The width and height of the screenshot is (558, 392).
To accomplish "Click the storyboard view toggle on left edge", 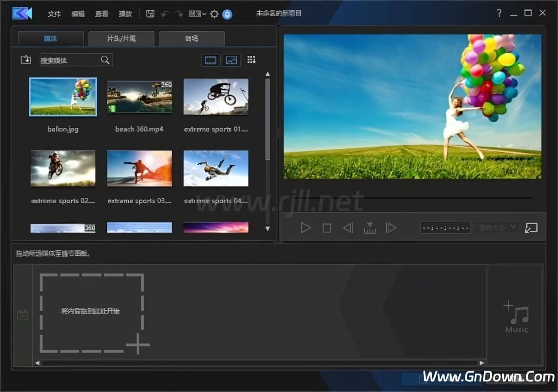I will click(22, 315).
